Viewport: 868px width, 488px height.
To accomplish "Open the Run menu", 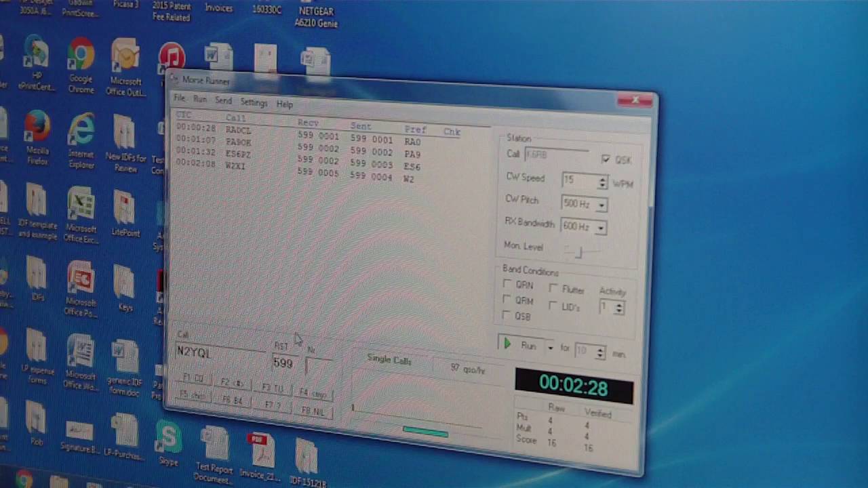I will [199, 100].
